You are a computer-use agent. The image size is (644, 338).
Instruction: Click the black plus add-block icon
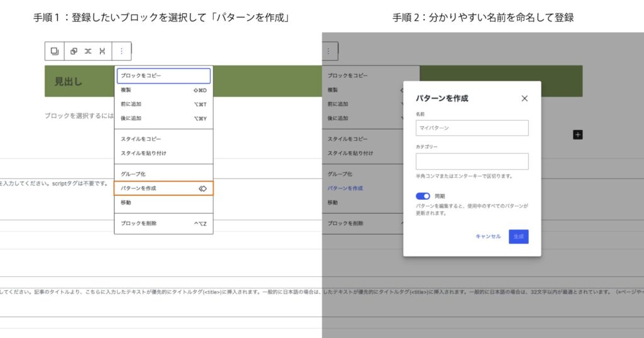click(578, 134)
